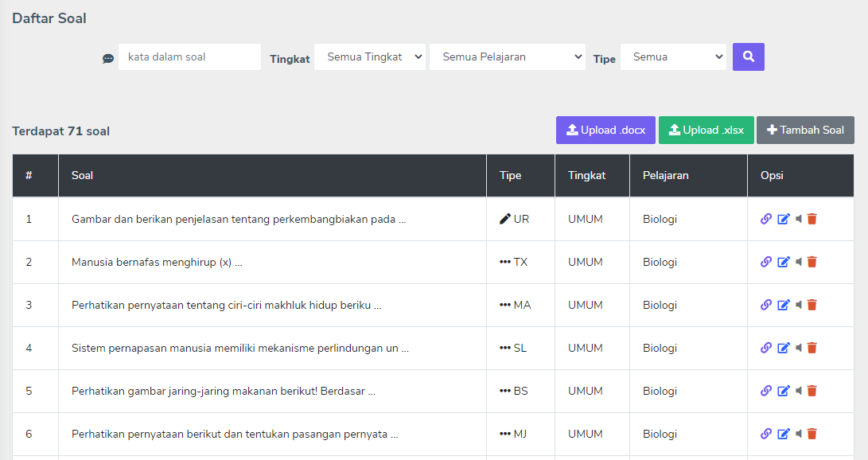Click the Upload .docx button

coord(605,130)
